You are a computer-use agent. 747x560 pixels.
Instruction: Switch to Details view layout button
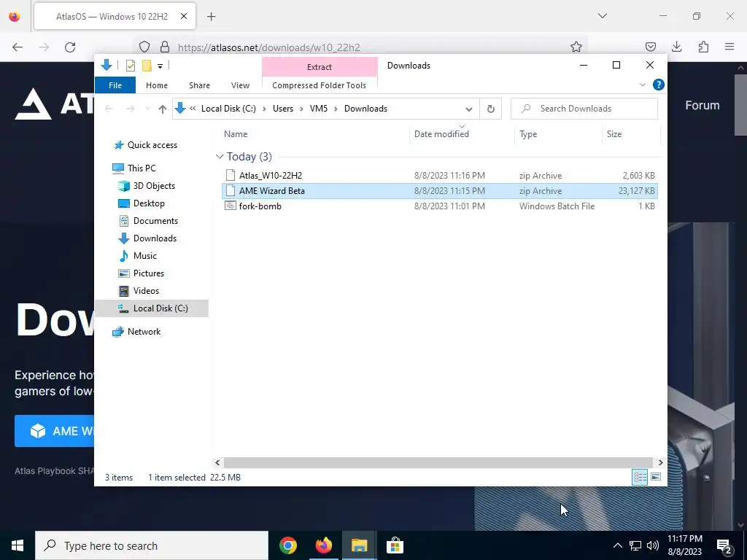point(639,477)
